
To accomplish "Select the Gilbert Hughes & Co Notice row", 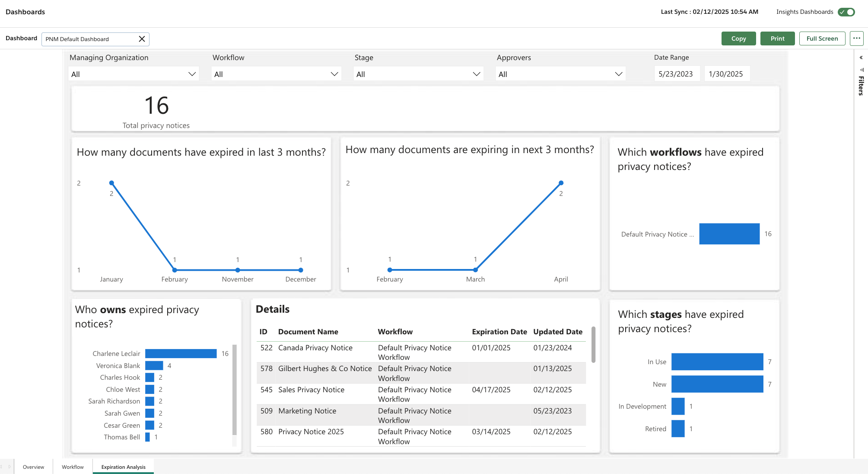I will coord(421,373).
